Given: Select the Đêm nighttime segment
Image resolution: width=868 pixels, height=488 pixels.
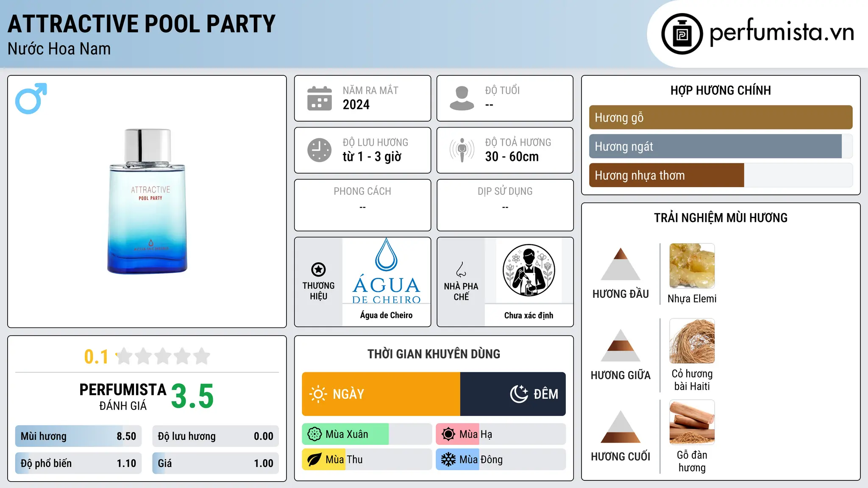Looking at the screenshot, I should tap(513, 394).
